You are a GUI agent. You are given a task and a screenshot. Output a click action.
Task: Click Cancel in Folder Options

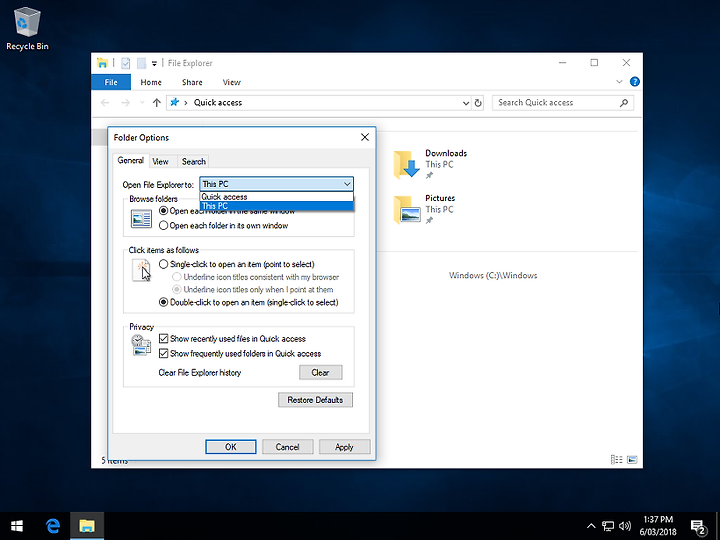coord(287,447)
